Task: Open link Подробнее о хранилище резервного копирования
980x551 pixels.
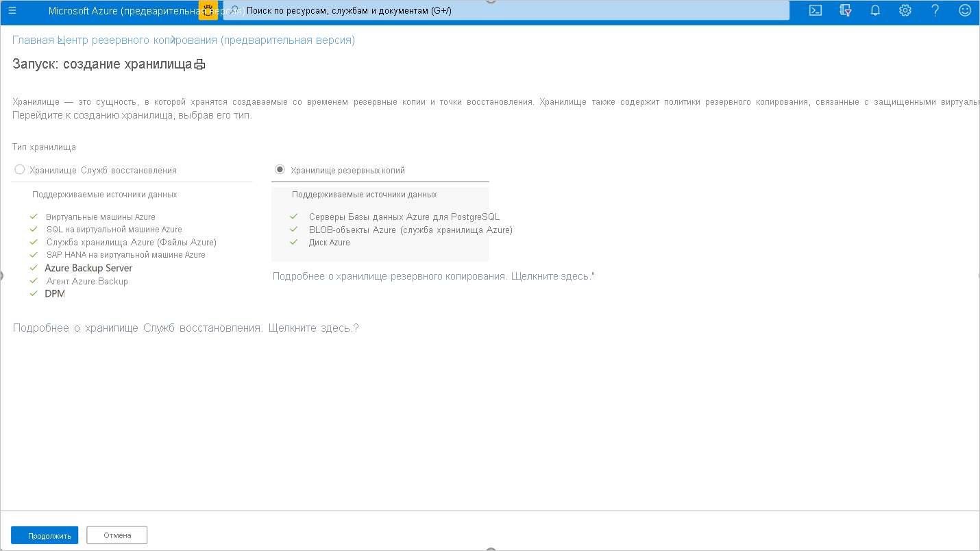Action: click(x=433, y=275)
